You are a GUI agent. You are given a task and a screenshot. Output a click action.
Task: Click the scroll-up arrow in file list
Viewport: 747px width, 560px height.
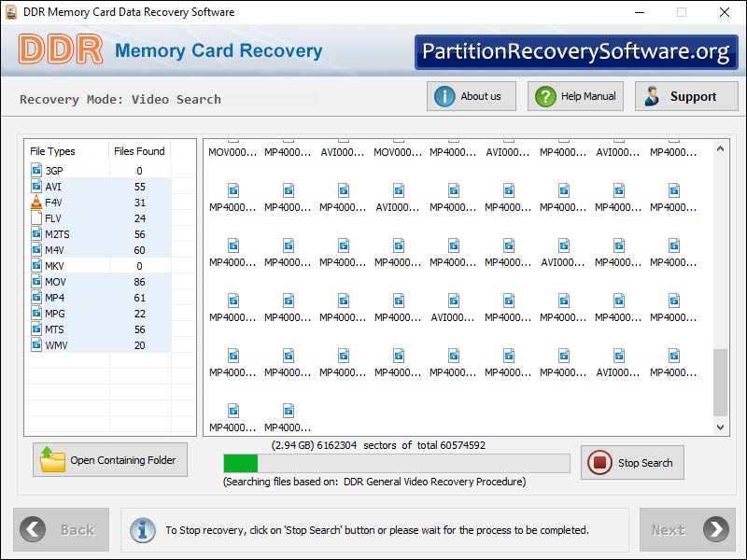tap(721, 148)
